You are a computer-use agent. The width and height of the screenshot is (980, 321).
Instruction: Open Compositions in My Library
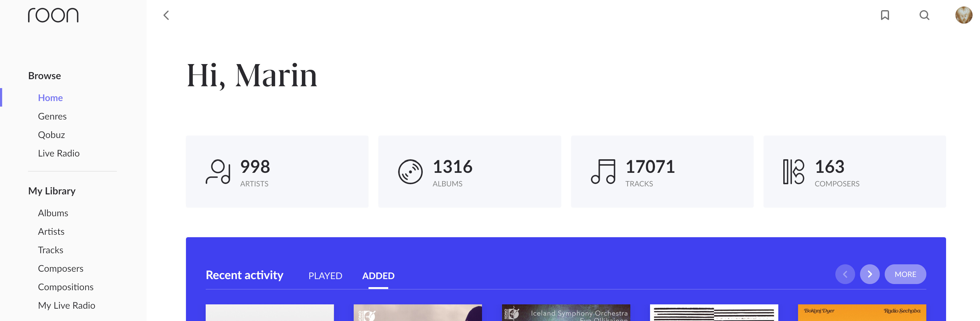coord(65,287)
